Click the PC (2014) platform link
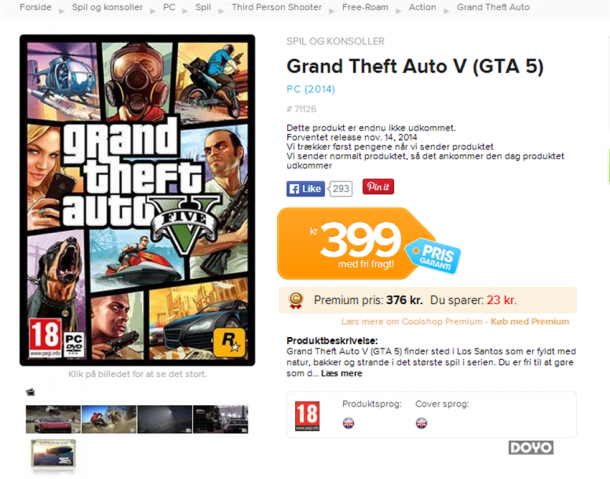 point(310,89)
